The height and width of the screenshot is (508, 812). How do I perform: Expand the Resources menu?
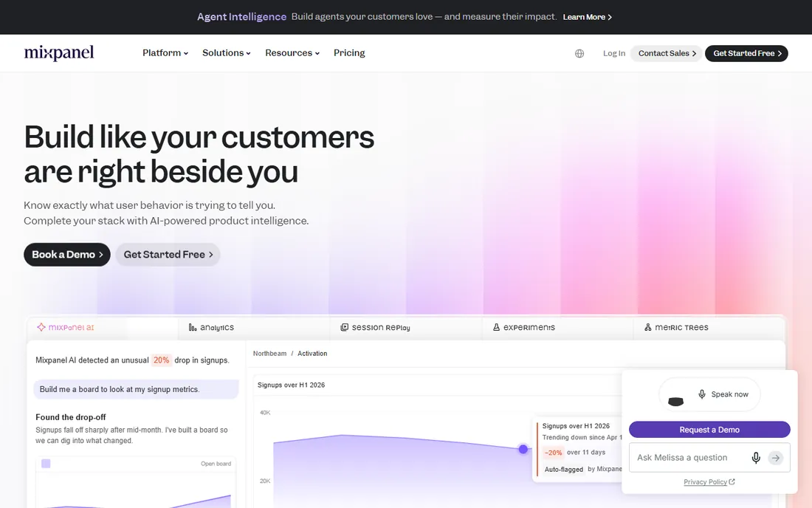(x=292, y=53)
